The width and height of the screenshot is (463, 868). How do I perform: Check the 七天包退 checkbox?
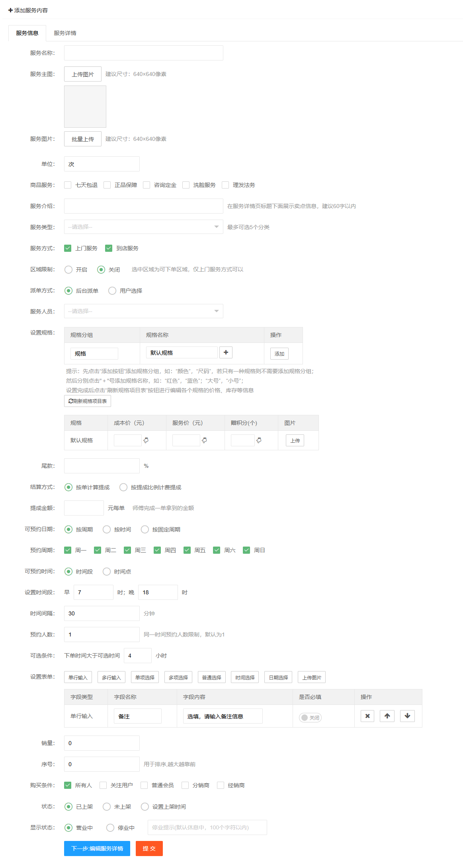coord(68,185)
